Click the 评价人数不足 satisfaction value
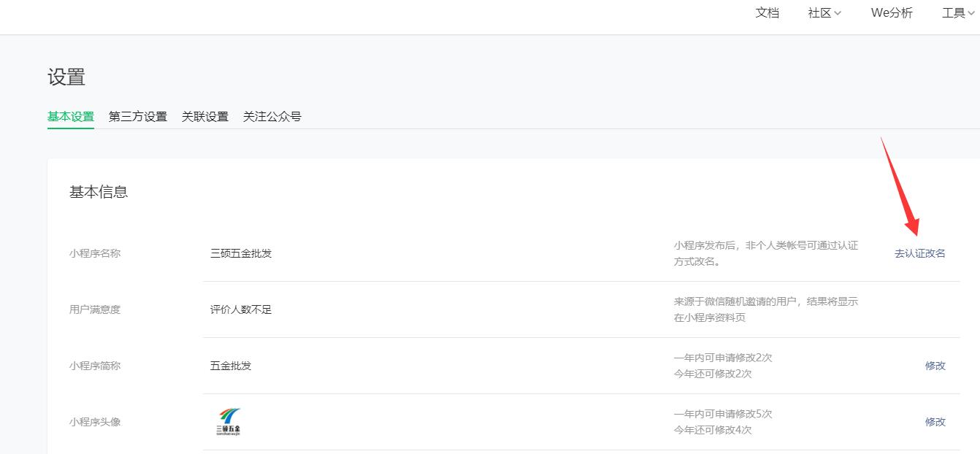 tap(241, 309)
